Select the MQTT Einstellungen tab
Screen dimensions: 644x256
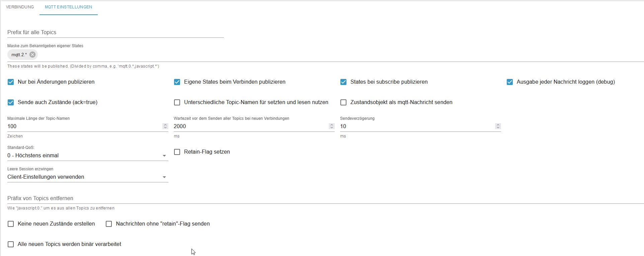[x=68, y=7]
